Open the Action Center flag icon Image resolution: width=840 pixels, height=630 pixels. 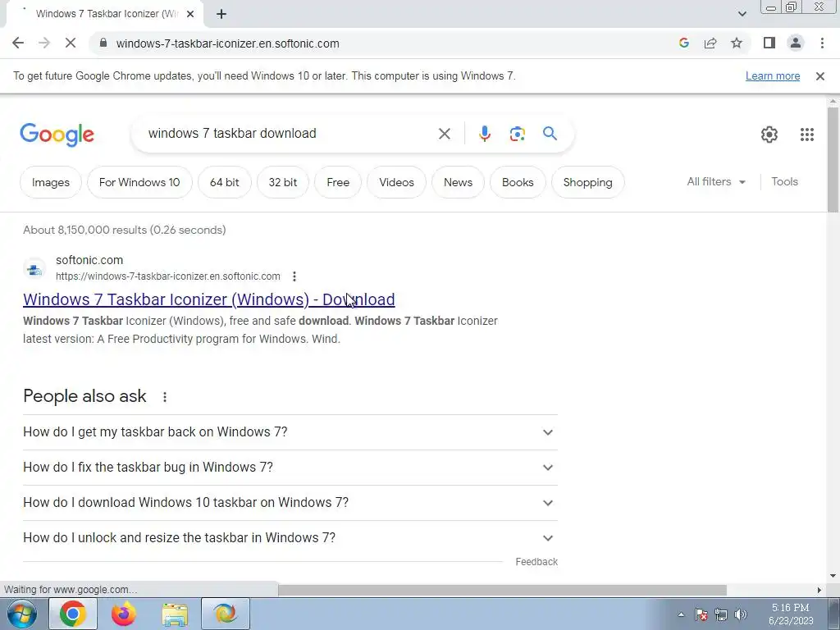701,614
